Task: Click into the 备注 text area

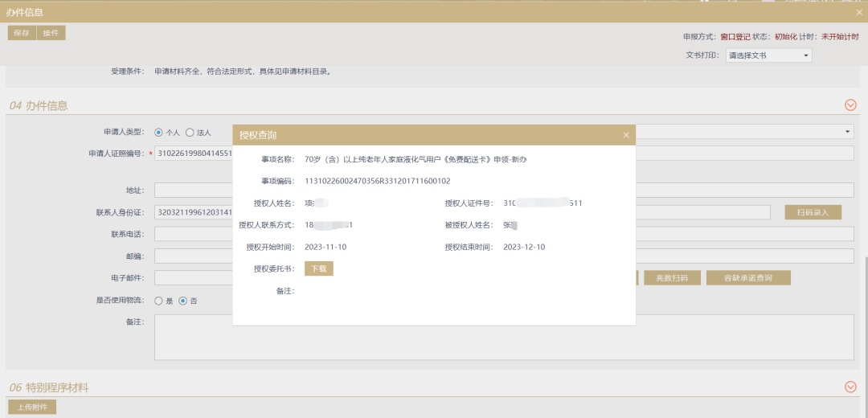Action: (x=193, y=336)
